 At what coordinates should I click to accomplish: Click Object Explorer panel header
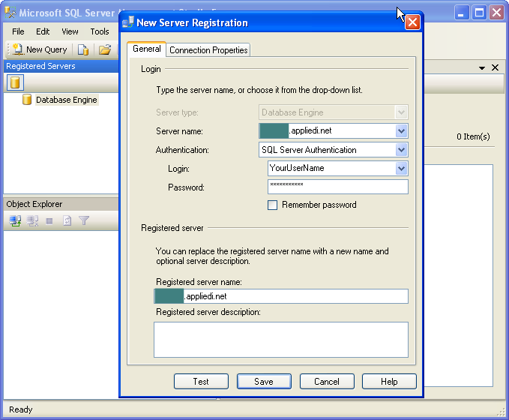coord(61,204)
